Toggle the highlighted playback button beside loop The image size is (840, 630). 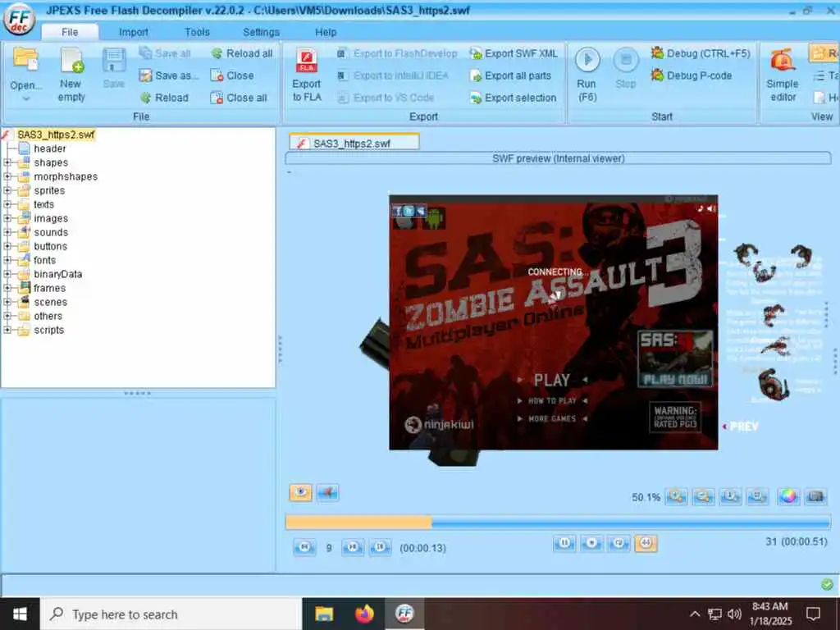tap(646, 543)
